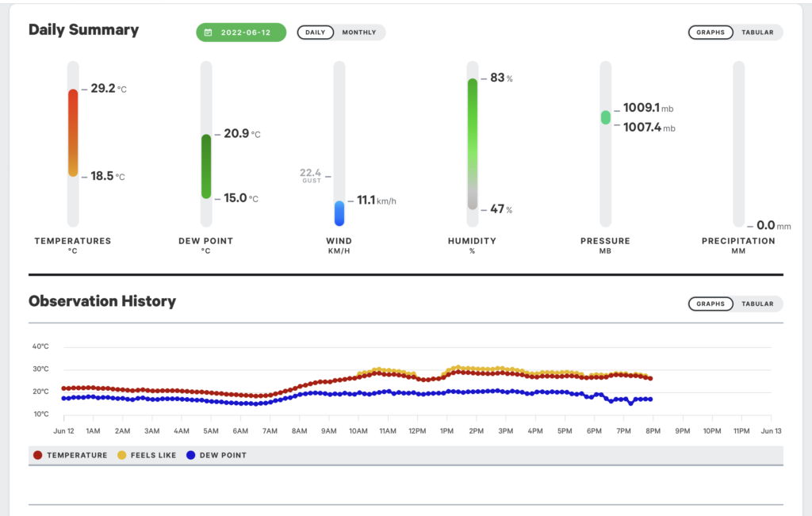The height and width of the screenshot is (516, 812).
Task: Click the calendar icon in the date button
Action: (x=209, y=32)
